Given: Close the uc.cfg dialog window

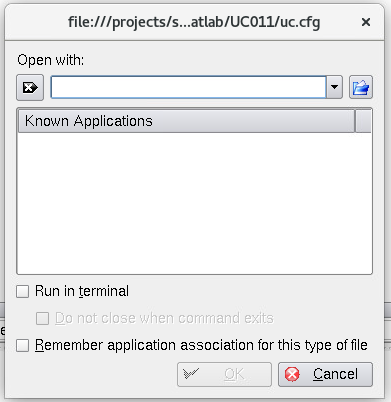Looking at the screenshot, I should pos(366,22).
